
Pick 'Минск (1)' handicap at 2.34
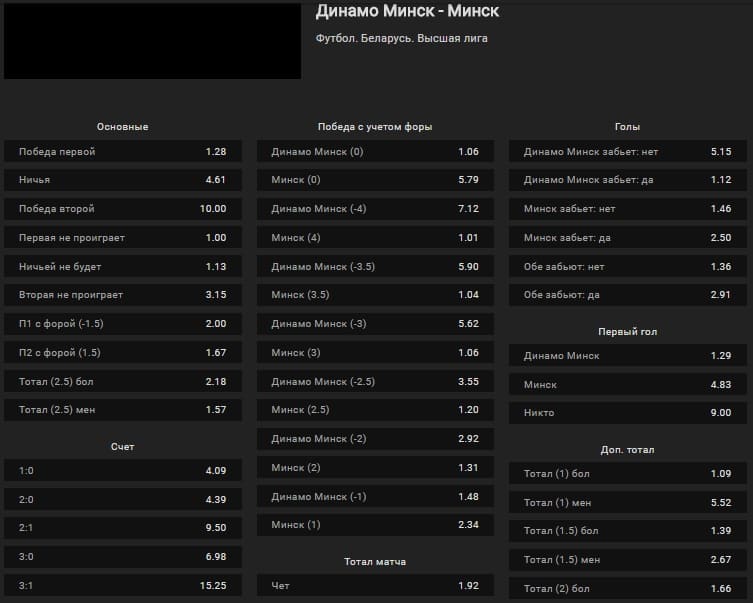375,525
